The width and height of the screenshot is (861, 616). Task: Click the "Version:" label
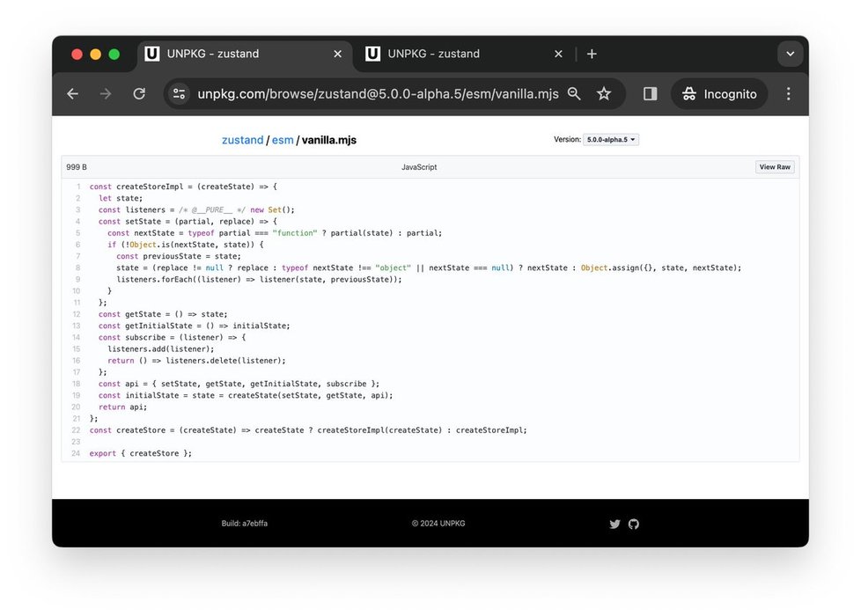(567, 139)
